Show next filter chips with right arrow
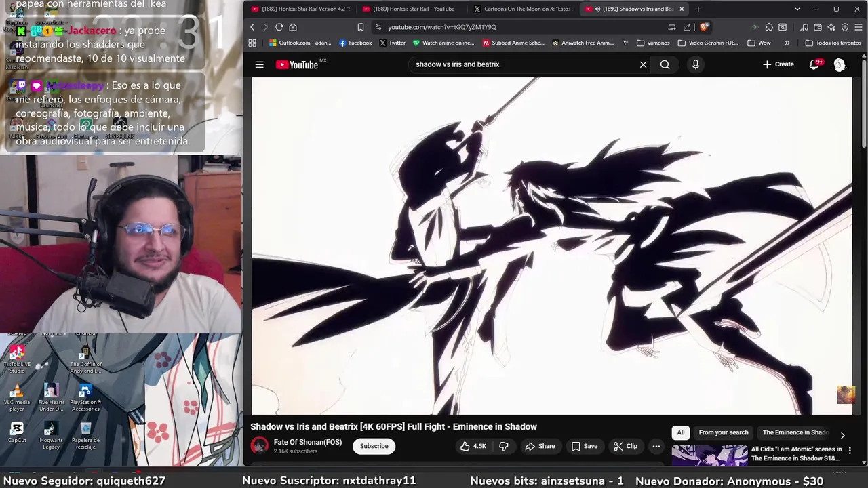Screen dimensions: 868x488 [x=842, y=435]
